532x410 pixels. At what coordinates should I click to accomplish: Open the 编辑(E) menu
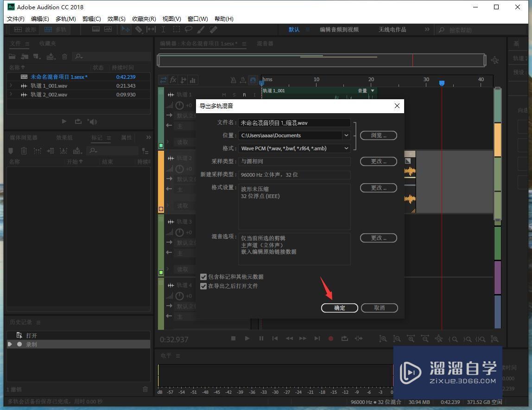pos(40,19)
